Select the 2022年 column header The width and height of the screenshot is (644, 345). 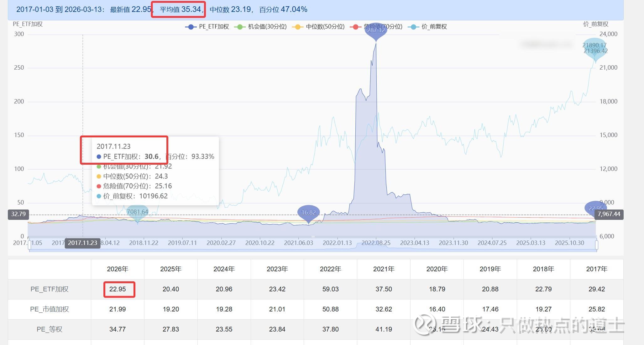tap(330, 269)
